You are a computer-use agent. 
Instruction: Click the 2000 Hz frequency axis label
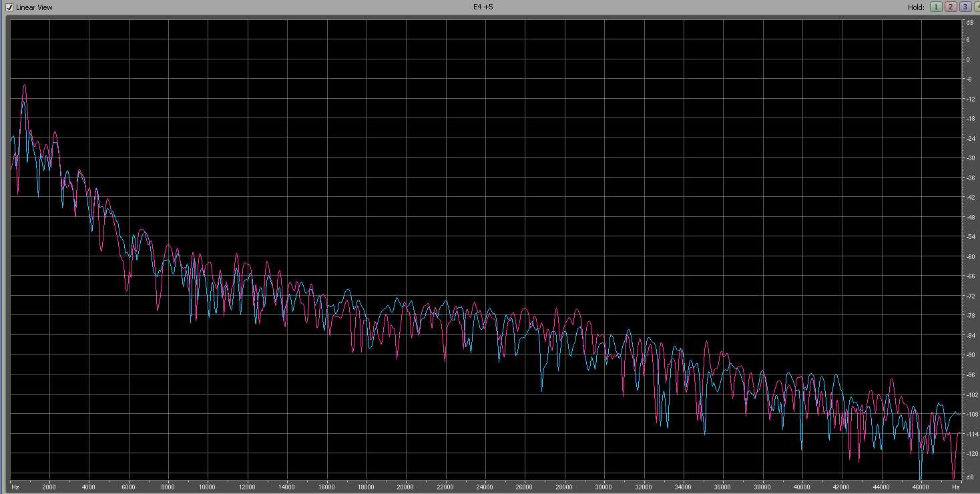pyautogui.click(x=49, y=487)
